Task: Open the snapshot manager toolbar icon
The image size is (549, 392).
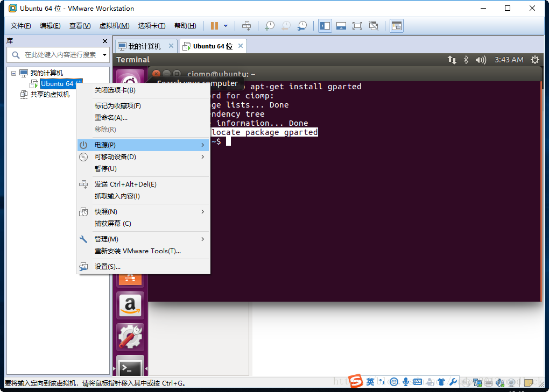Action: (302, 25)
